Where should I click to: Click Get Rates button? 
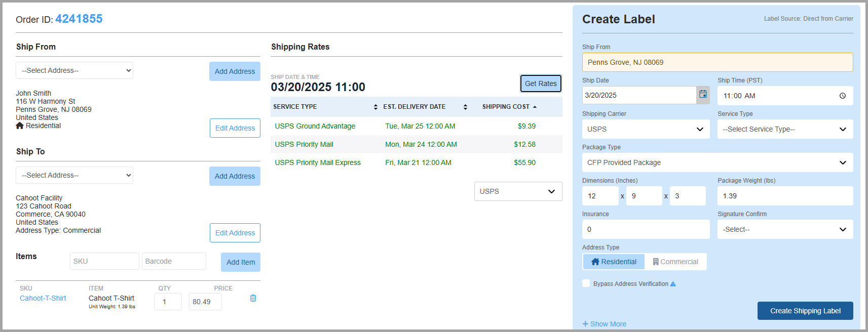541,84
